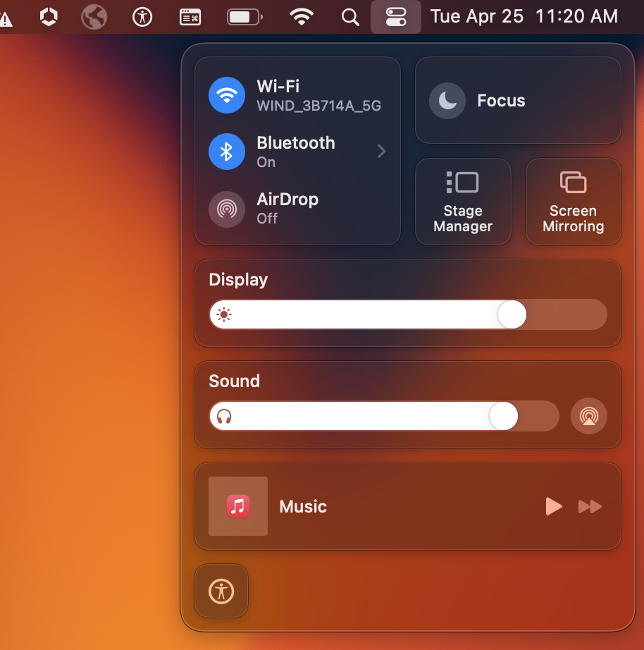
Task: Open AirPlay audio output selector
Action: click(x=589, y=416)
